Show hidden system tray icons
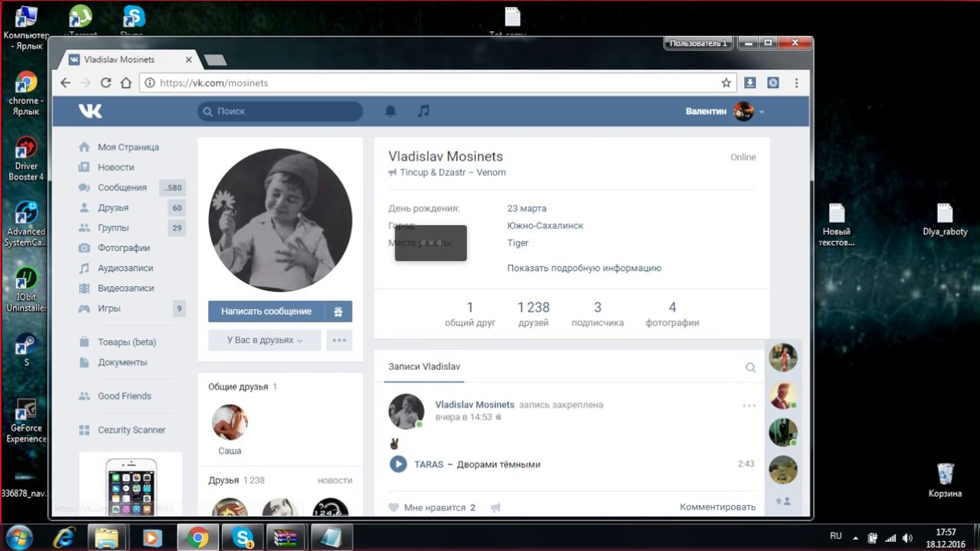Image resolution: width=980 pixels, height=551 pixels. click(x=855, y=538)
